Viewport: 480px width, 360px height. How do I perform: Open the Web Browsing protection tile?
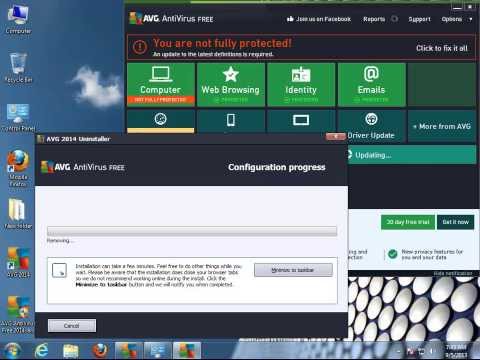coord(231,85)
